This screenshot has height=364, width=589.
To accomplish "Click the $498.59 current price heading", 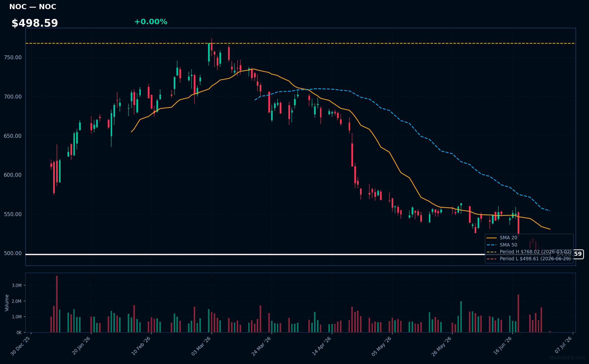I will click(35, 23).
